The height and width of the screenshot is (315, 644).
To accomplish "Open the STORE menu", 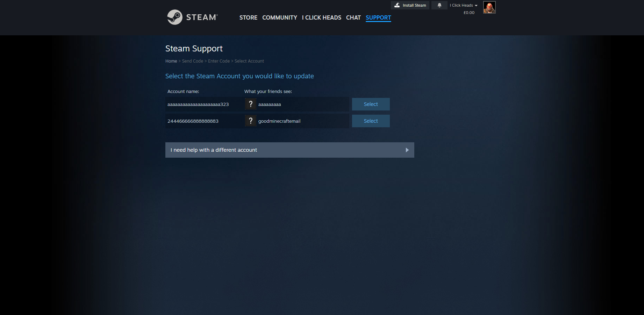I will tap(248, 17).
